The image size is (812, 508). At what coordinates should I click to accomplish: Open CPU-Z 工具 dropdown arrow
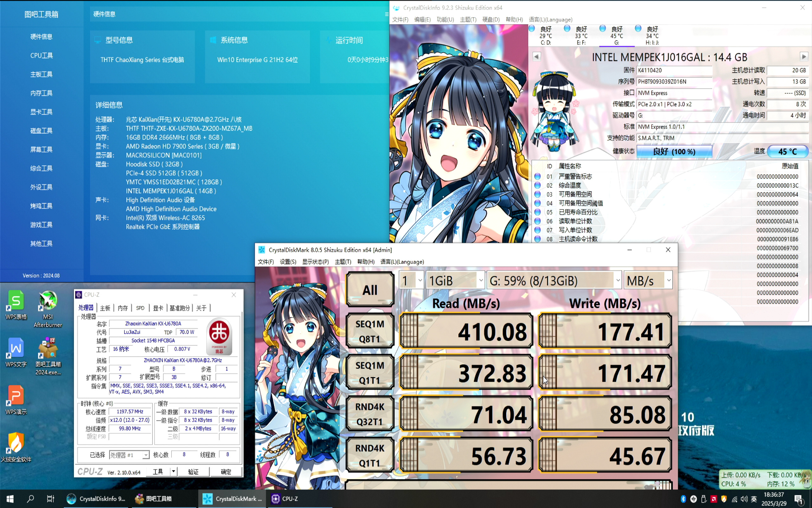[x=173, y=471]
